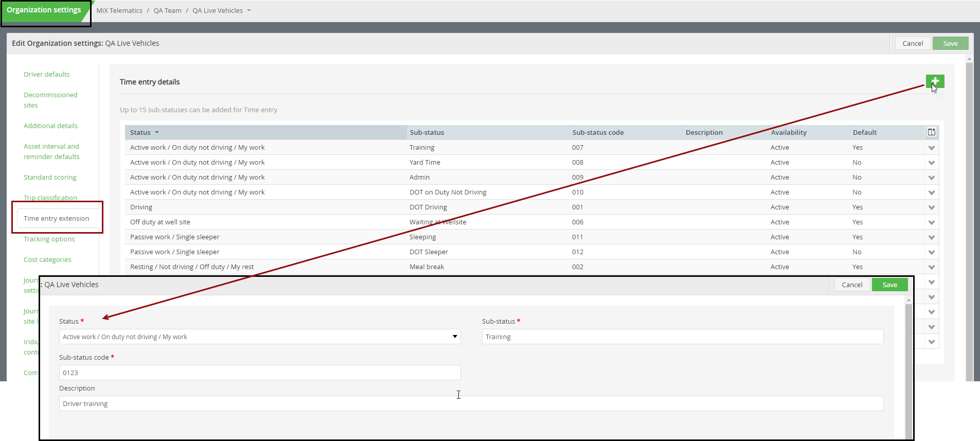Screen dimensions: 980x441
Task: Click the top Save button in page header
Action: coord(950,43)
